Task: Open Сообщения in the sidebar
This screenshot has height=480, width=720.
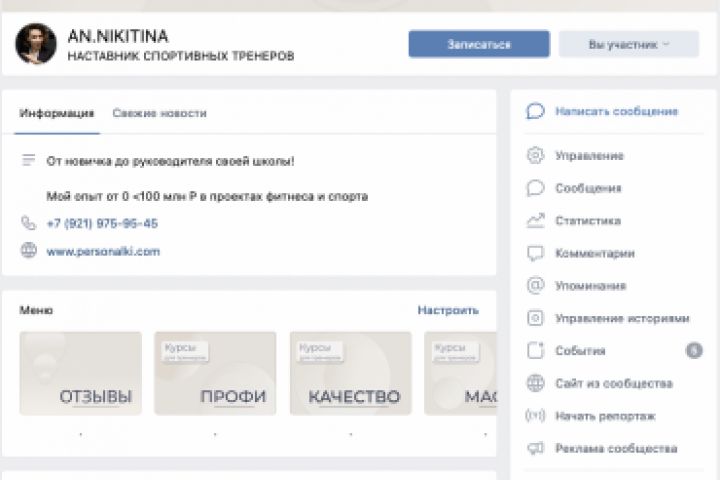Action: [588, 188]
